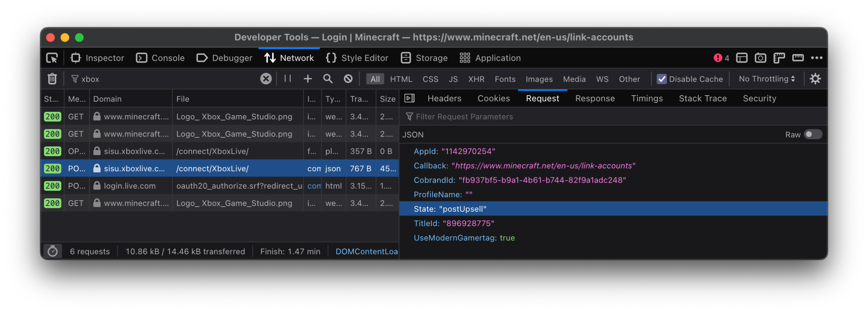Pause network recording
Viewport: 868px width, 313px height.
point(288,79)
